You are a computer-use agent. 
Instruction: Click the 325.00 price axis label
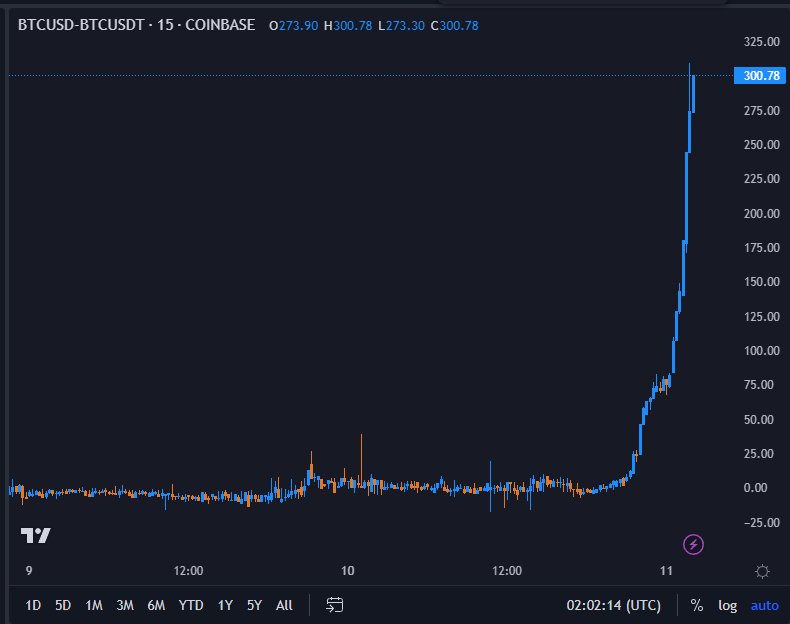(x=762, y=42)
